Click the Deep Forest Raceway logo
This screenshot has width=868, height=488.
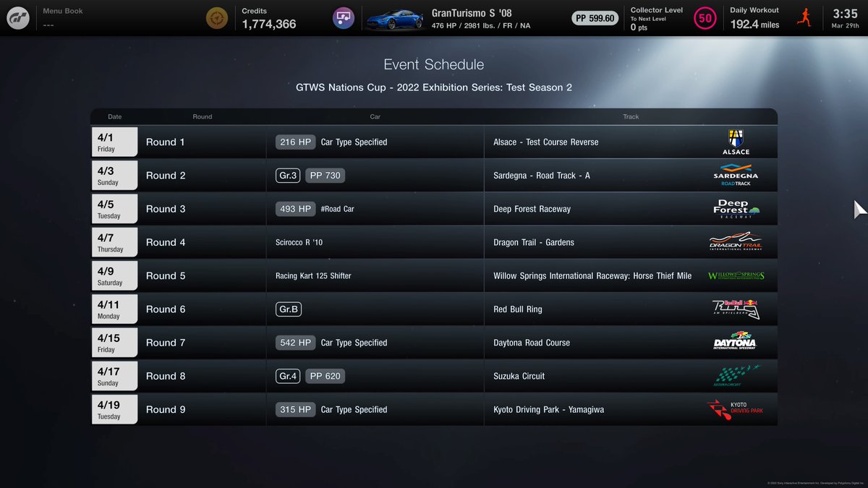736,209
